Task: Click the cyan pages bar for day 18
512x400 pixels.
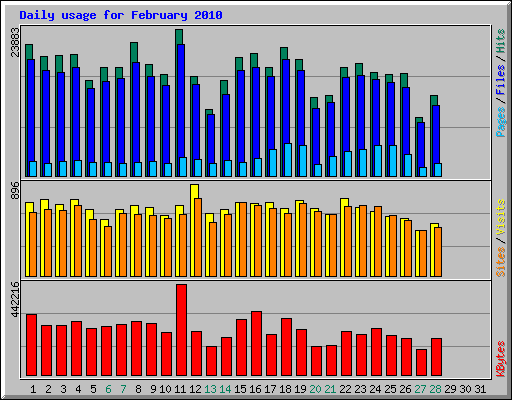Action: tap(288, 160)
